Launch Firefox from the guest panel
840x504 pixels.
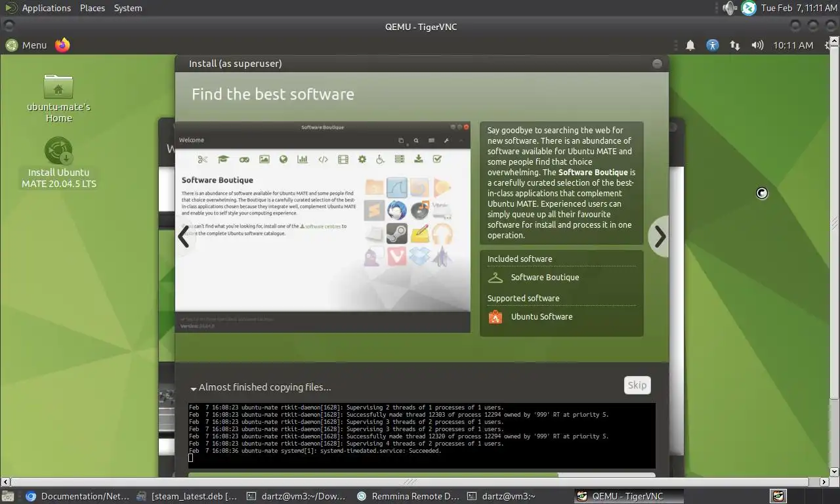62,45
